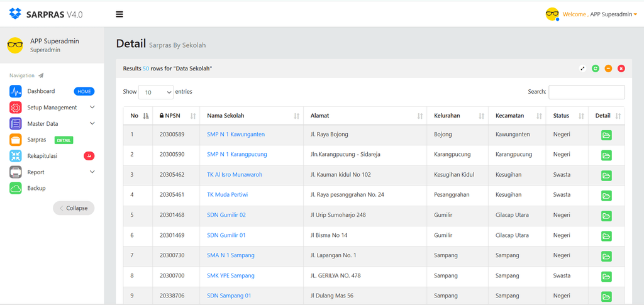This screenshot has height=305, width=644.
Task: Click the green DETAIL badge
Action: point(64,140)
